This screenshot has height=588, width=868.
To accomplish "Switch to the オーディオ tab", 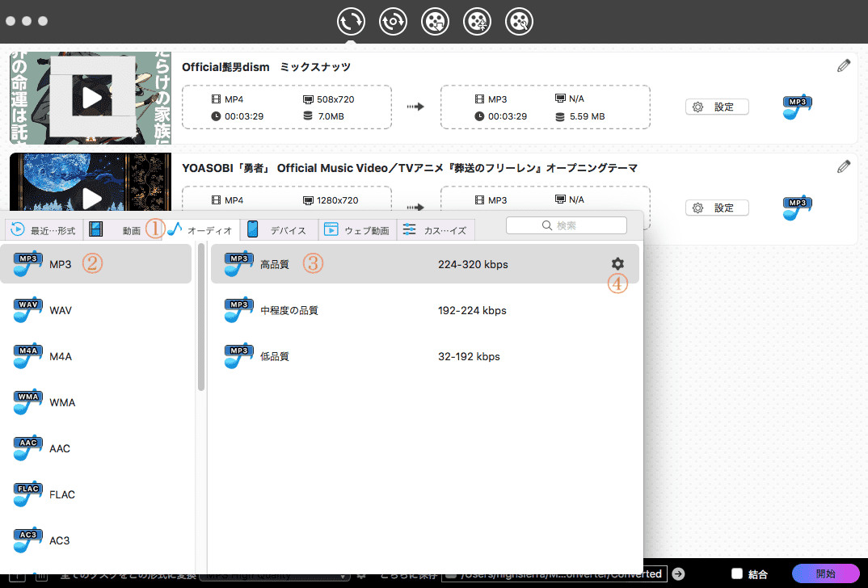I will (200, 230).
